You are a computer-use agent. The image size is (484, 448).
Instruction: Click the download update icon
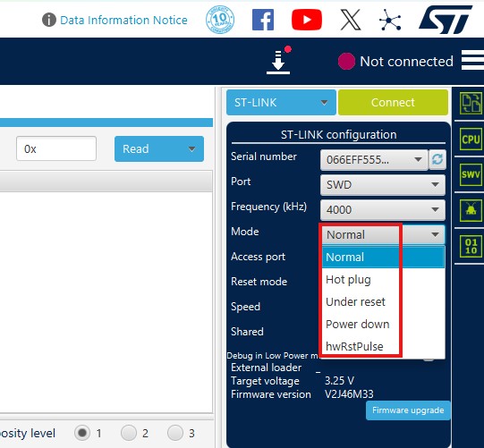tap(278, 61)
